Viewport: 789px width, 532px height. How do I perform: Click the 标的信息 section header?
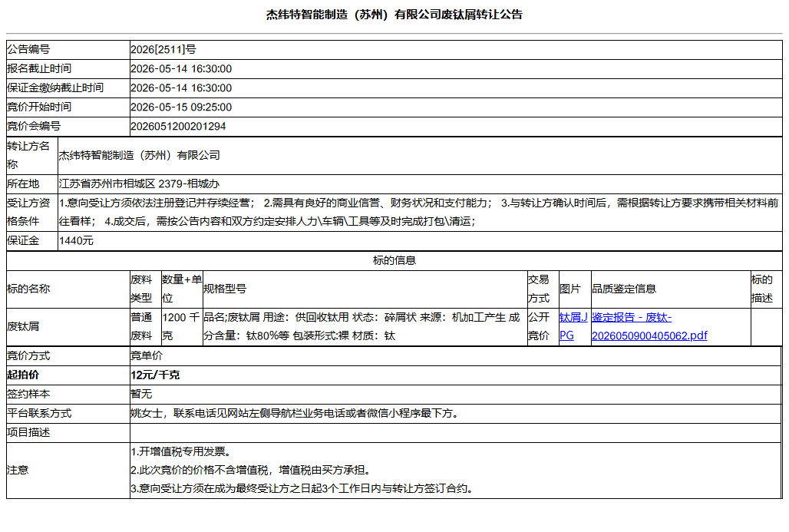pyautogui.click(x=394, y=260)
